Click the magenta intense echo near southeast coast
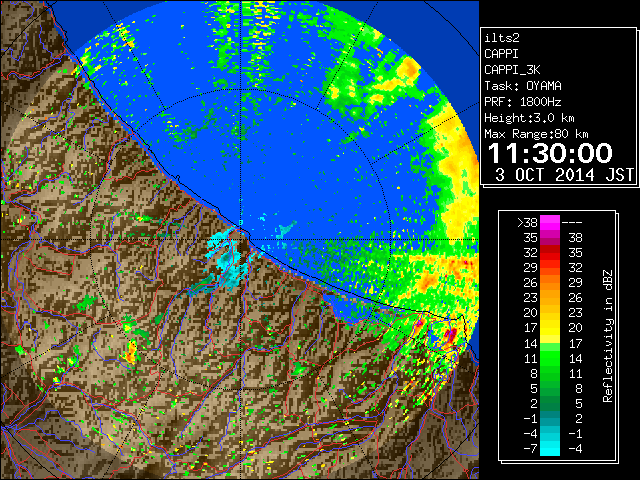This screenshot has width=640, height=480. (450, 336)
